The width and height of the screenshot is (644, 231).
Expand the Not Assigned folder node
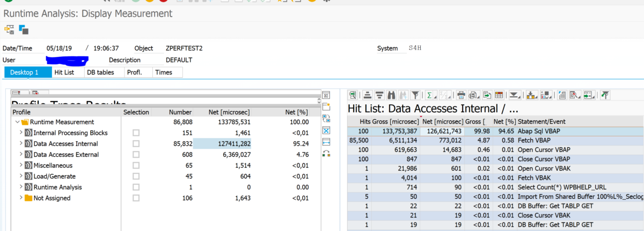tap(21, 198)
